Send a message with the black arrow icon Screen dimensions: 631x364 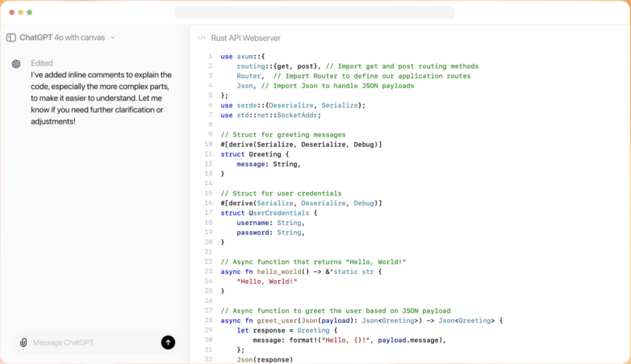coord(168,343)
